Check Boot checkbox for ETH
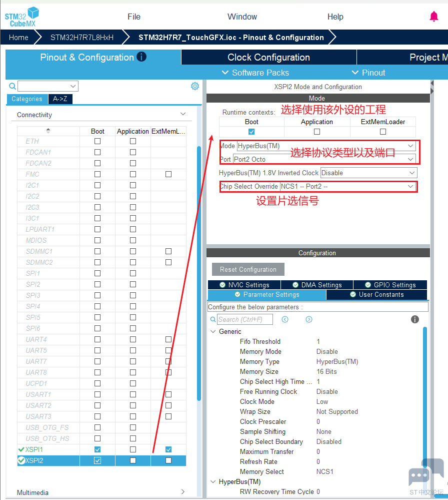Viewport: 448px width, 500px height. pyautogui.click(x=97, y=141)
